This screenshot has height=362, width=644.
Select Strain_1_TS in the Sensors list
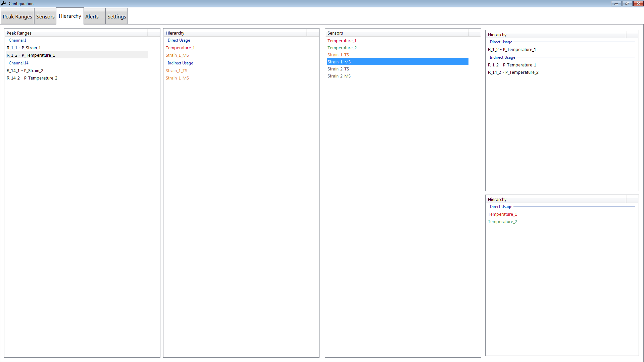(x=338, y=55)
